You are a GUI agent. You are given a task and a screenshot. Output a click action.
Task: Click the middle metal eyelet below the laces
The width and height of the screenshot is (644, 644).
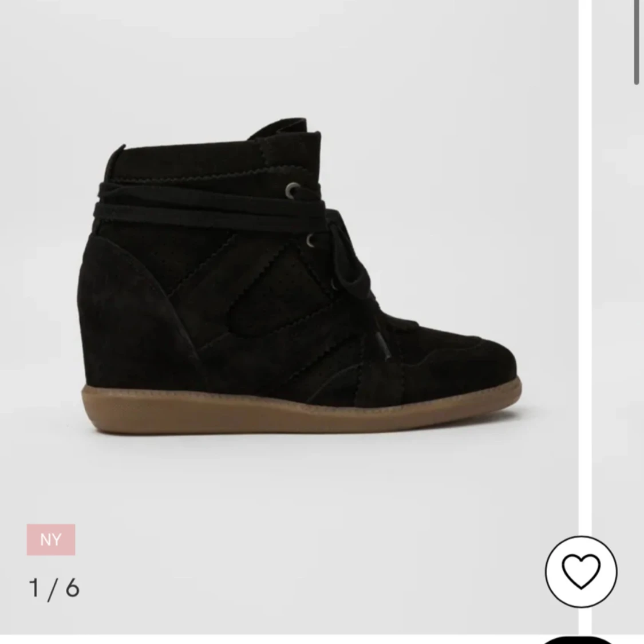pyautogui.click(x=311, y=240)
